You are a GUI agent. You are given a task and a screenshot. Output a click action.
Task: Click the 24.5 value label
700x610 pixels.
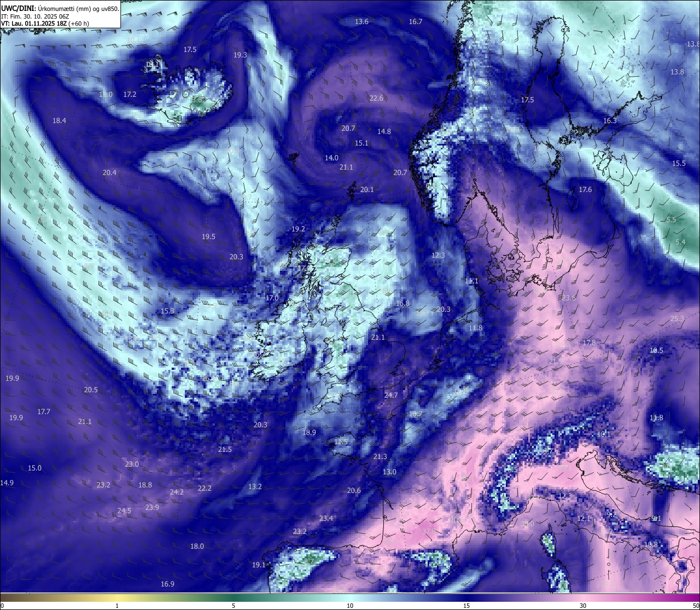[x=124, y=512]
